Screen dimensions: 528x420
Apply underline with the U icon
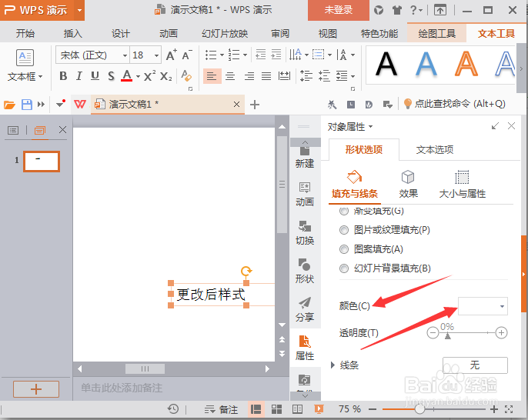coord(95,76)
